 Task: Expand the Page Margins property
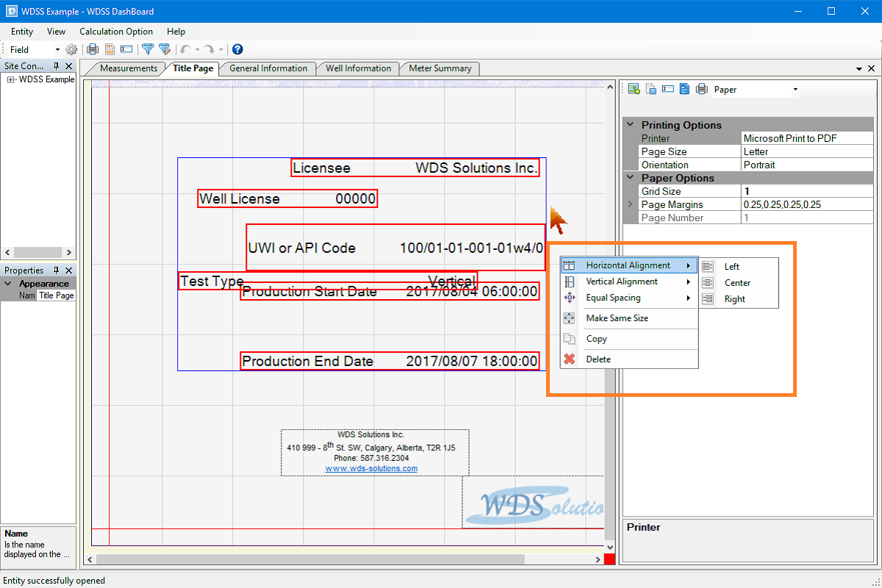click(x=630, y=204)
